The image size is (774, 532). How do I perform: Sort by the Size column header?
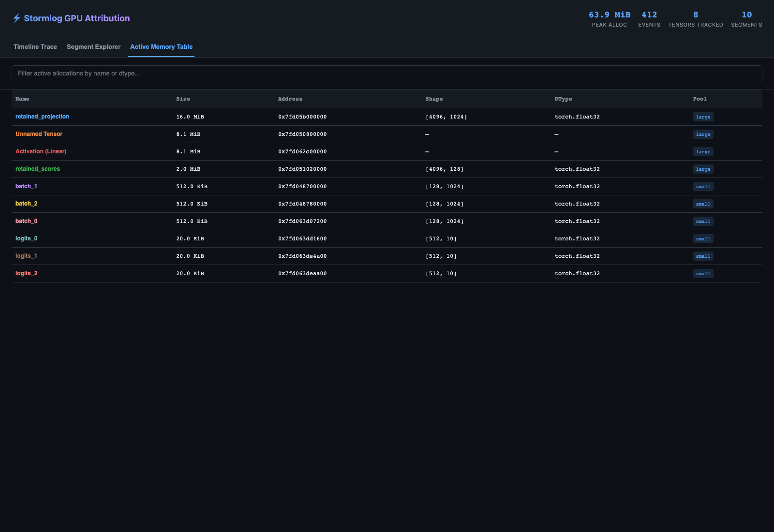point(183,99)
